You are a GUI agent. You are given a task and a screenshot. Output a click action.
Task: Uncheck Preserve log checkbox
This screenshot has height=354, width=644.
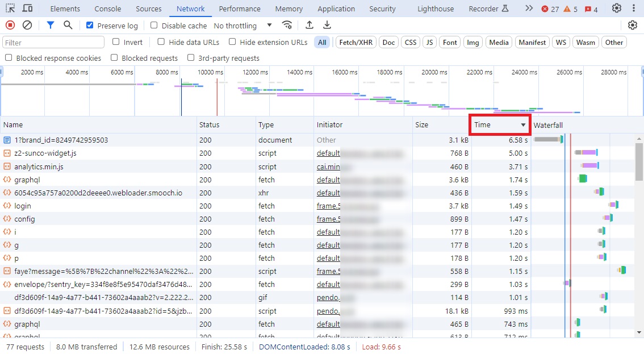(90, 26)
